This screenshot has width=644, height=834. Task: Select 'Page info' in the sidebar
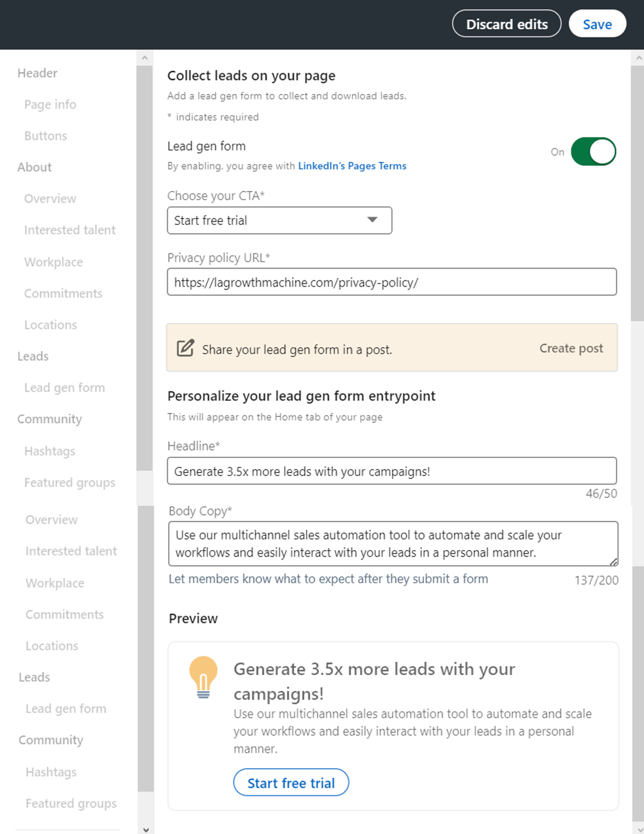[50, 104]
